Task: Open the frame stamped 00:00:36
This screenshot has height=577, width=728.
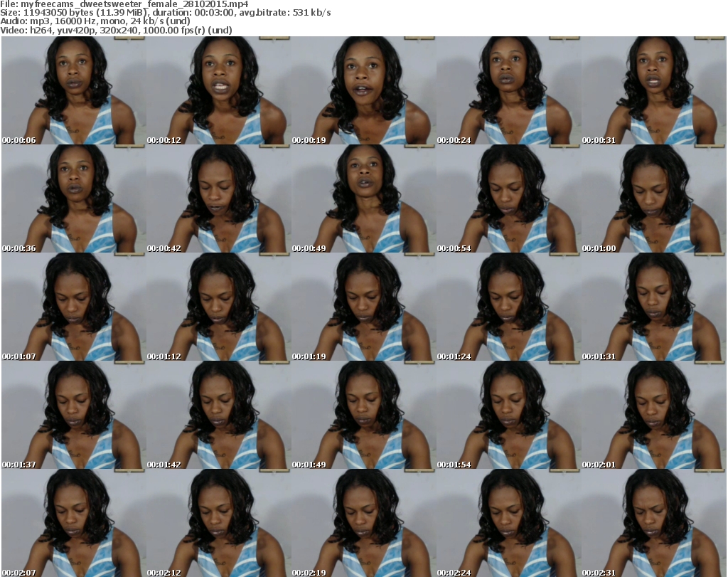Action: click(73, 198)
